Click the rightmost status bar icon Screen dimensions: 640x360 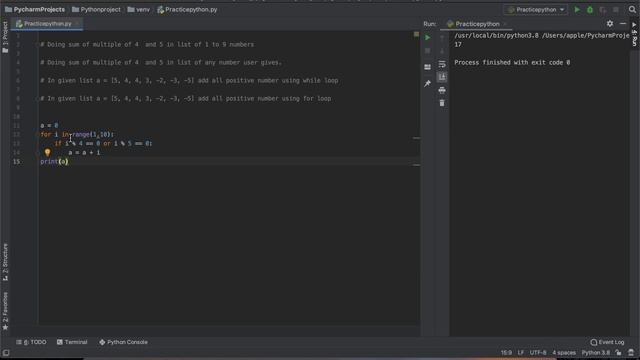[631, 353]
